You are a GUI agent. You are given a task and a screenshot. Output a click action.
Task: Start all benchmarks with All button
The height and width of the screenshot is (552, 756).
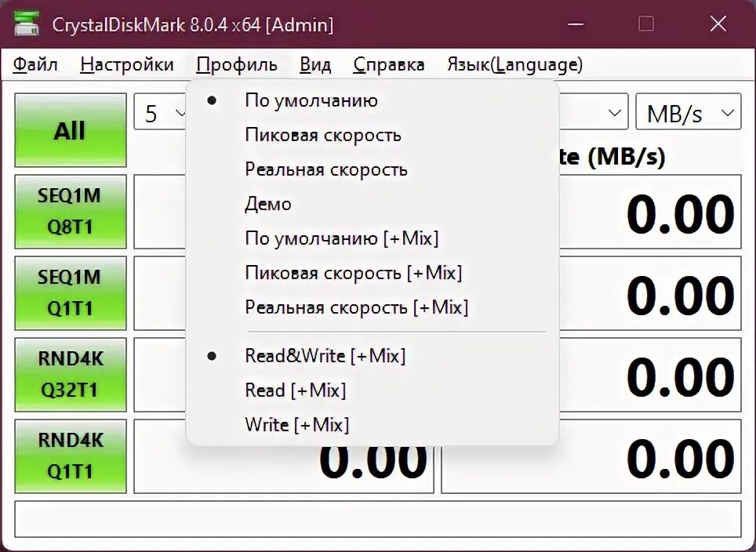pyautogui.click(x=71, y=130)
